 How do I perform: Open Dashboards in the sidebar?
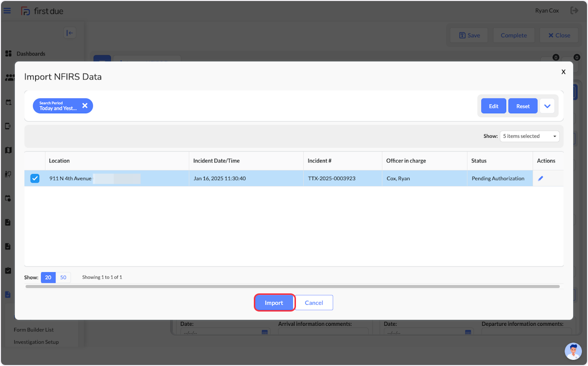pos(31,53)
